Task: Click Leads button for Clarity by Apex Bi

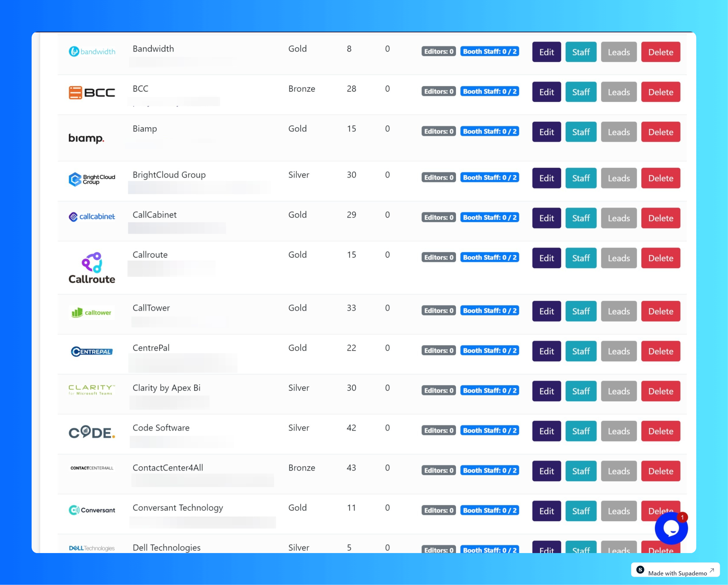Action: tap(618, 391)
